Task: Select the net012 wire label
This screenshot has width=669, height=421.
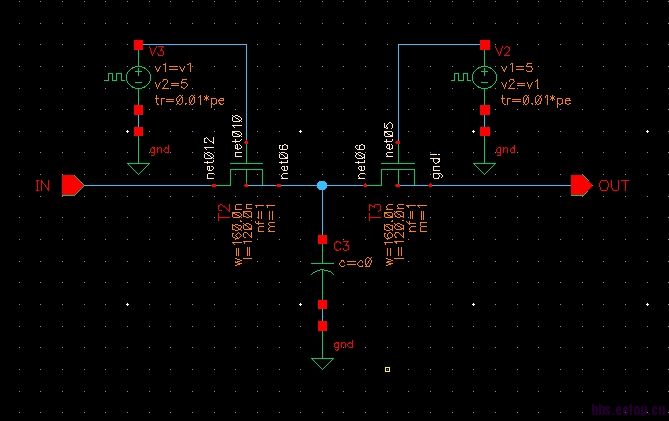Action: [x=210, y=158]
